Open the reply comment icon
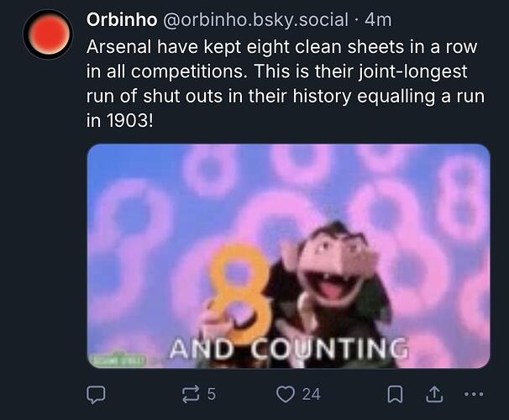 point(97,393)
